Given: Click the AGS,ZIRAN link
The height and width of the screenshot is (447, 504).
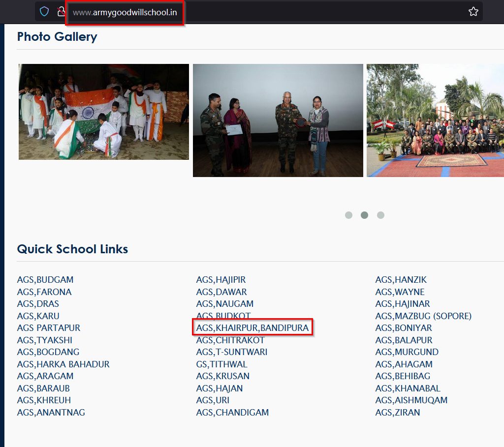Looking at the screenshot, I should pos(398,413).
